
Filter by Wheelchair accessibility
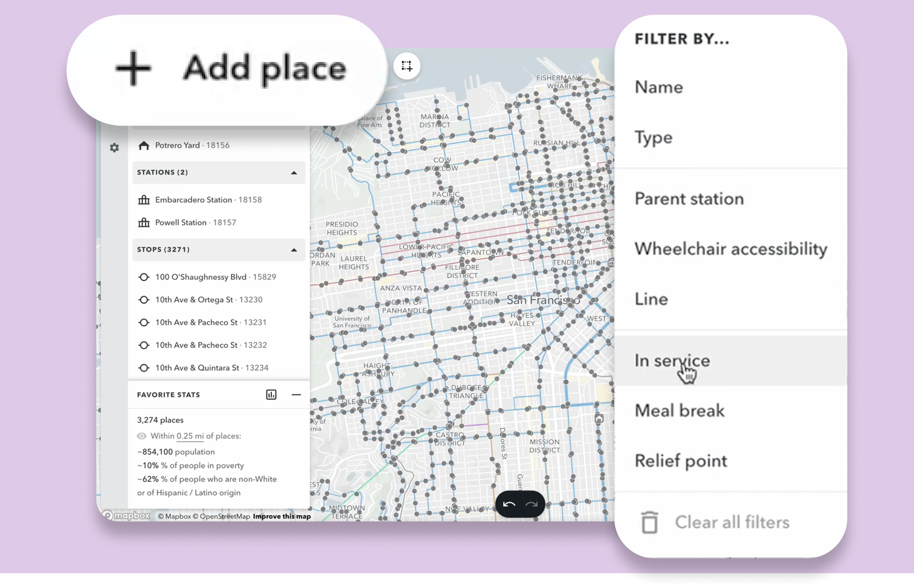pyautogui.click(x=731, y=249)
